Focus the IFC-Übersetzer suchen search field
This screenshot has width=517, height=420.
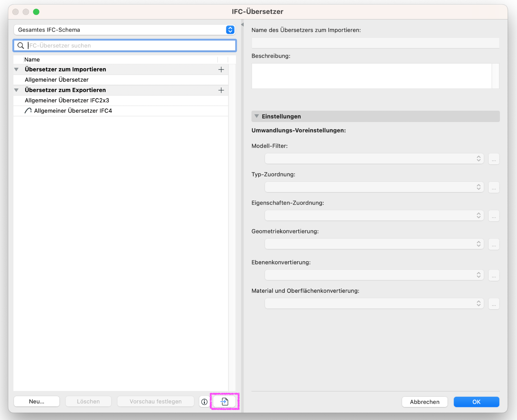pyautogui.click(x=129, y=46)
